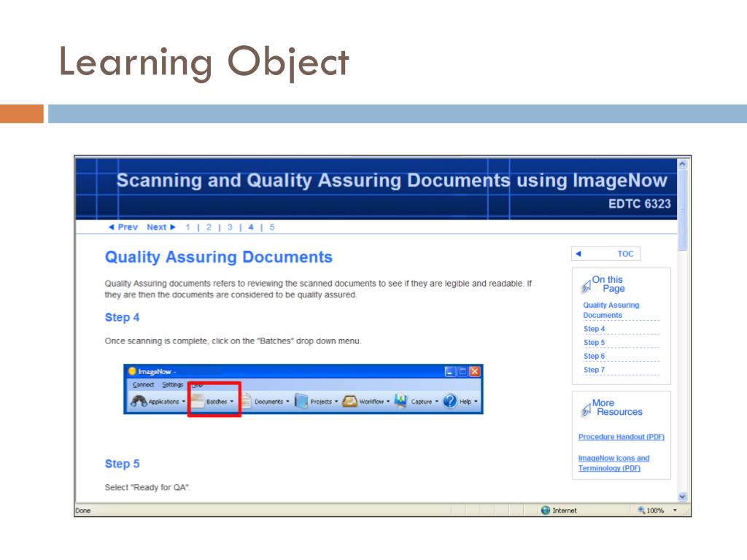The image size is (747, 560).
Task: Open the Documents dropdown arrow
Action: (287, 402)
